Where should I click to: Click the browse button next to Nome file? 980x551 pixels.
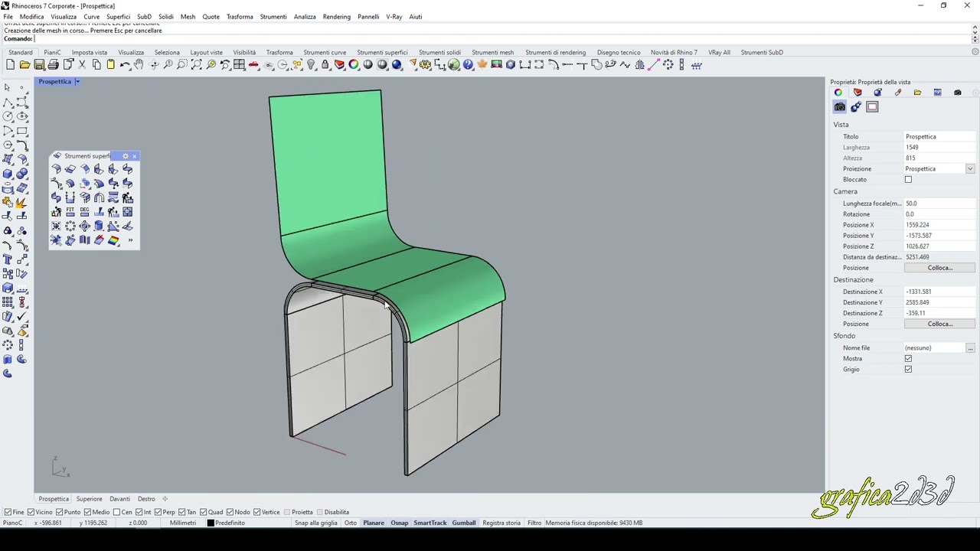tap(970, 348)
